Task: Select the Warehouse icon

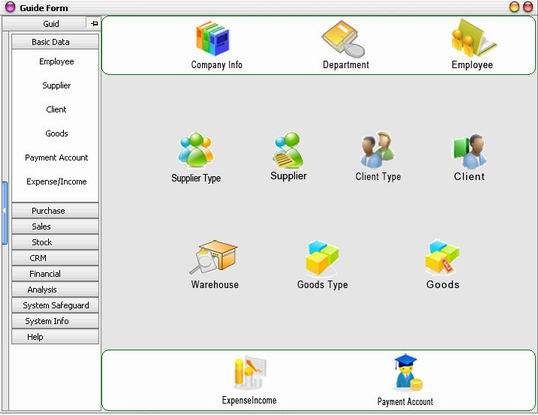Action: point(214,257)
